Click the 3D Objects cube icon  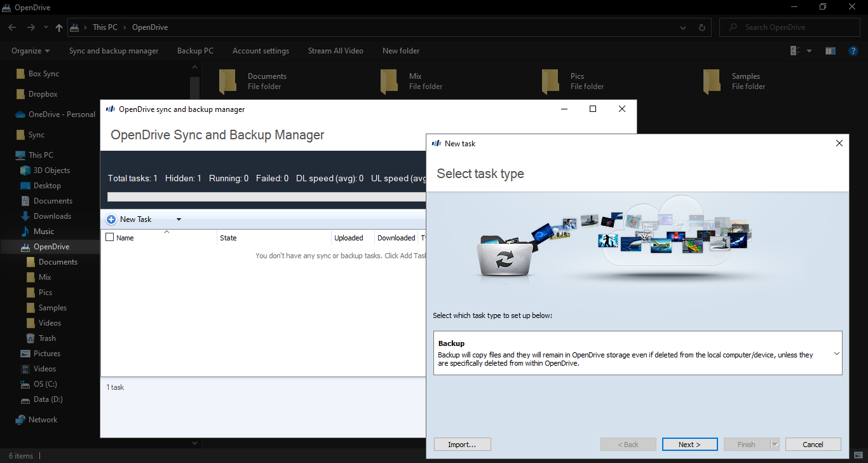click(x=25, y=170)
